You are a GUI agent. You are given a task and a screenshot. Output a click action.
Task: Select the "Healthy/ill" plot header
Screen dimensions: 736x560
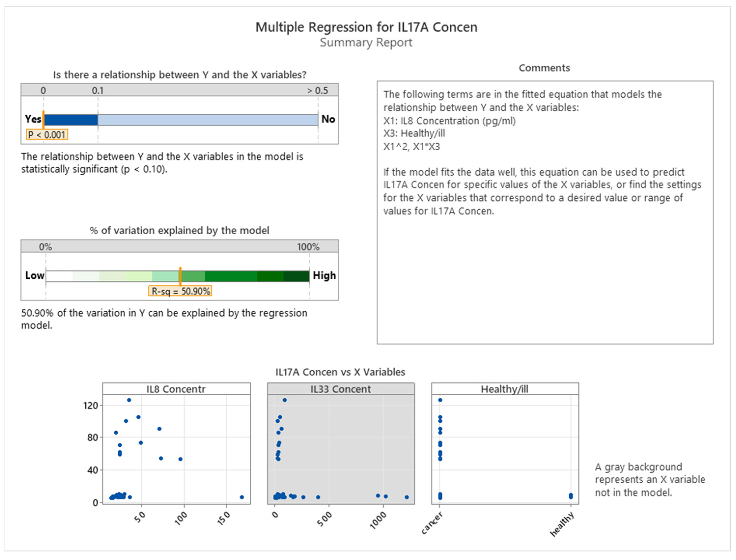coord(505,389)
